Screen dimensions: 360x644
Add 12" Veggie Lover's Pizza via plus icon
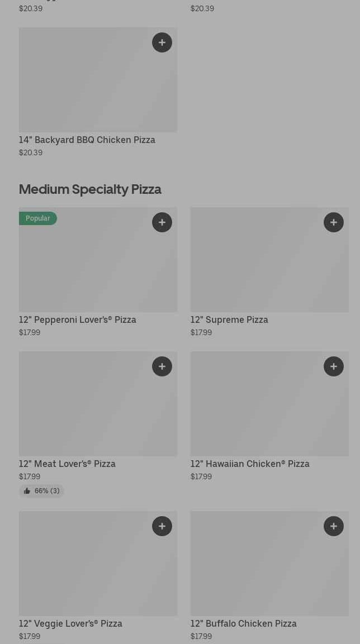[x=162, y=526]
